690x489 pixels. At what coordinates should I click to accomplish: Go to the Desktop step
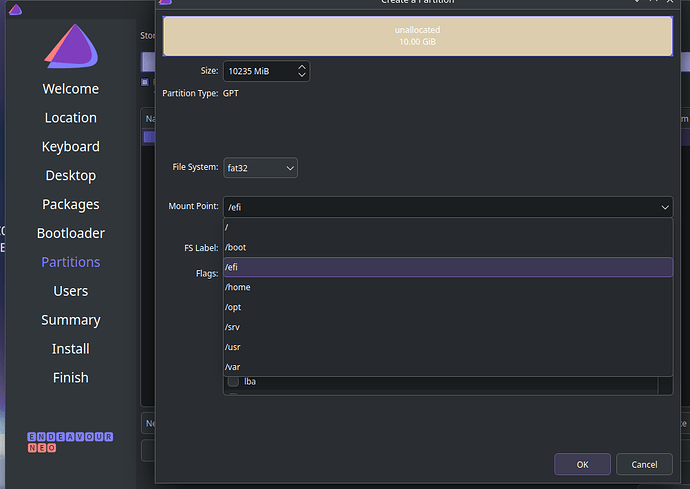click(71, 176)
